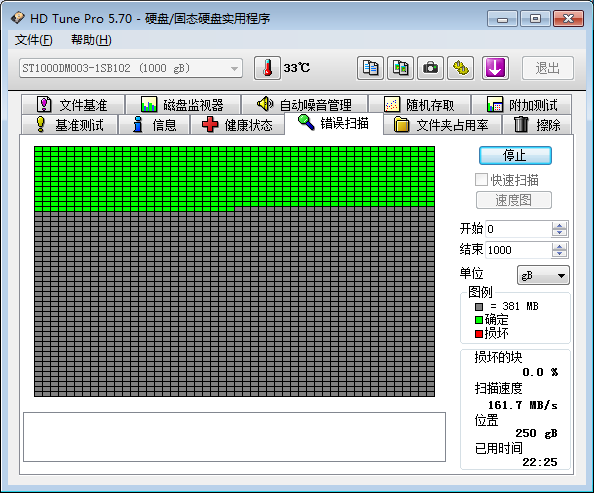The height and width of the screenshot is (493, 594).
Task: Enable the 快速扫描 quick scan checkbox
Action: (x=481, y=180)
